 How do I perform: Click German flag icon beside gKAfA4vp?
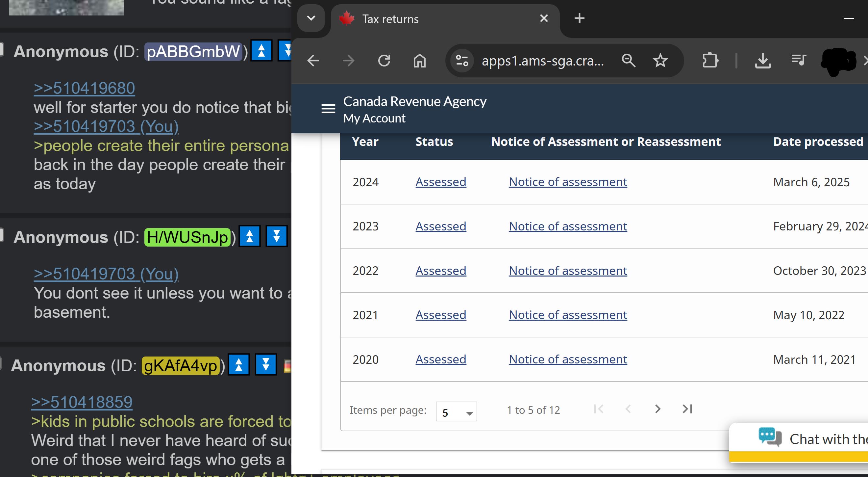pos(287,366)
